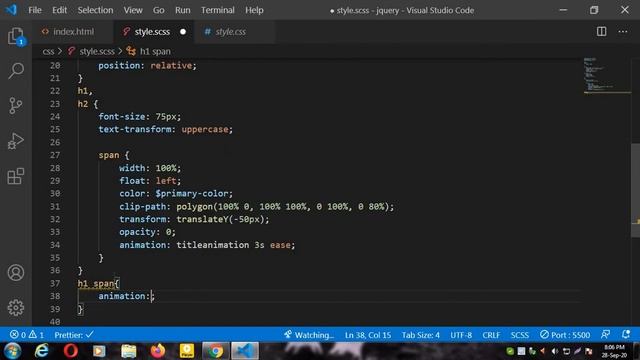The height and width of the screenshot is (360, 640).
Task: Open the Help menu
Action: 254,10
